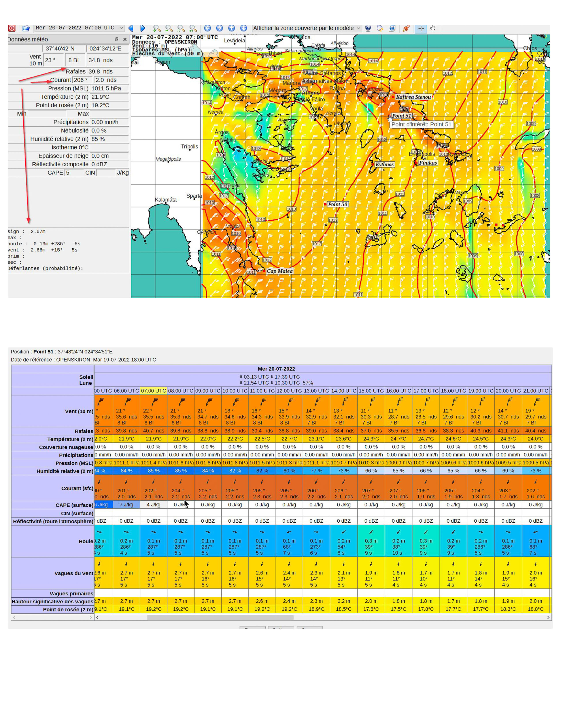
Task: Undock the Données météo panel
Action: (116, 39)
